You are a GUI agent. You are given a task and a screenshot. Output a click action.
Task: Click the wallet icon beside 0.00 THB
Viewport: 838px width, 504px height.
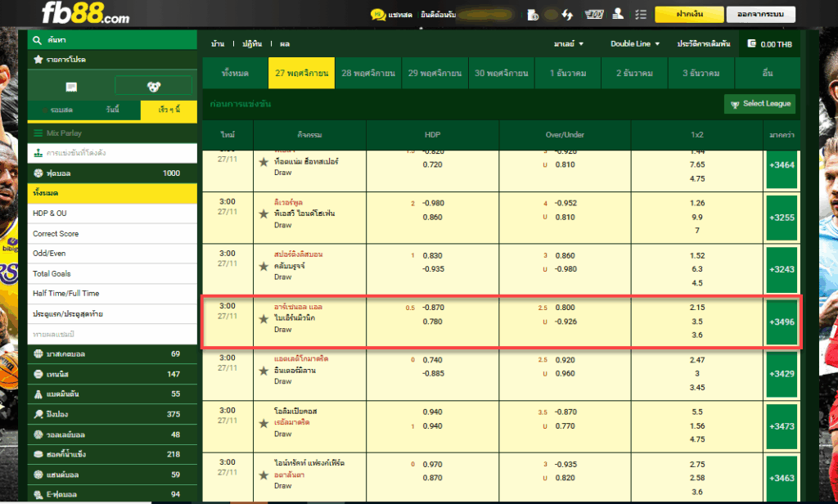pyautogui.click(x=751, y=44)
